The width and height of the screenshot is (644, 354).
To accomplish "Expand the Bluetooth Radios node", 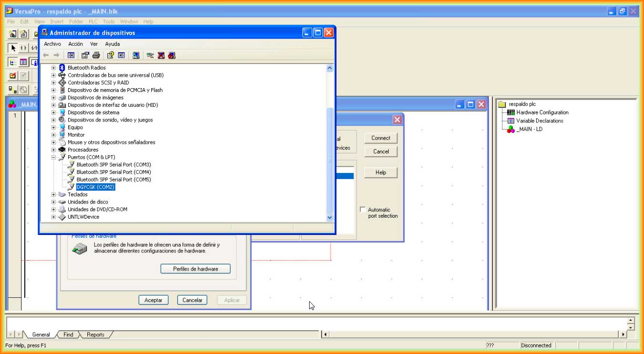I will coord(53,68).
